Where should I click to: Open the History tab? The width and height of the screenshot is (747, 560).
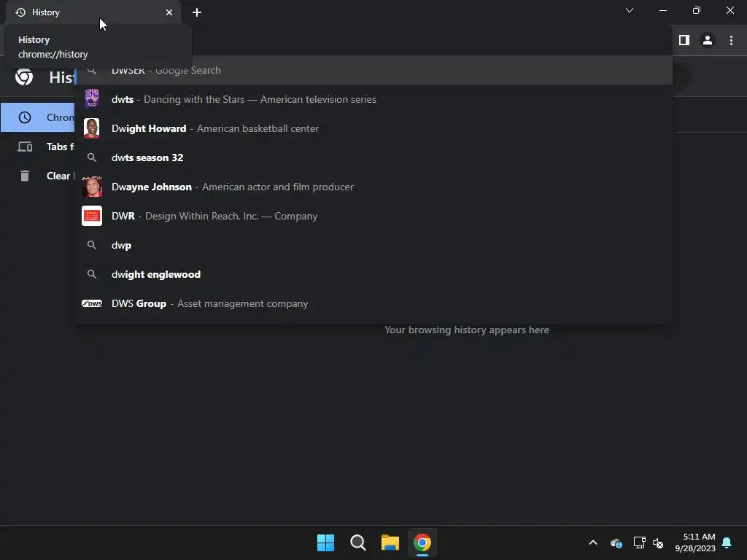coord(93,12)
